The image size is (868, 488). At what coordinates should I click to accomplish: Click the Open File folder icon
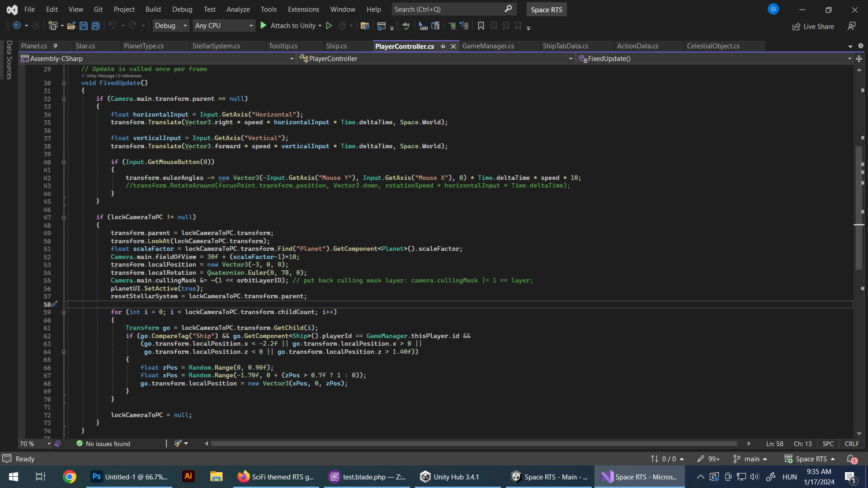(x=71, y=26)
